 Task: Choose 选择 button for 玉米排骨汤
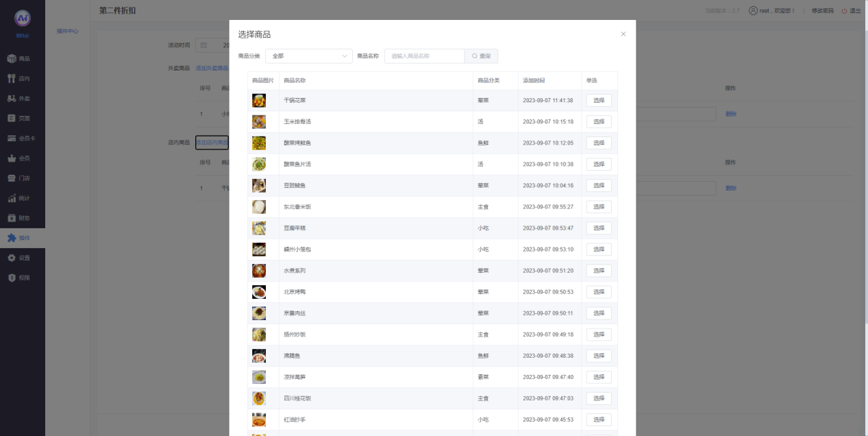(599, 122)
